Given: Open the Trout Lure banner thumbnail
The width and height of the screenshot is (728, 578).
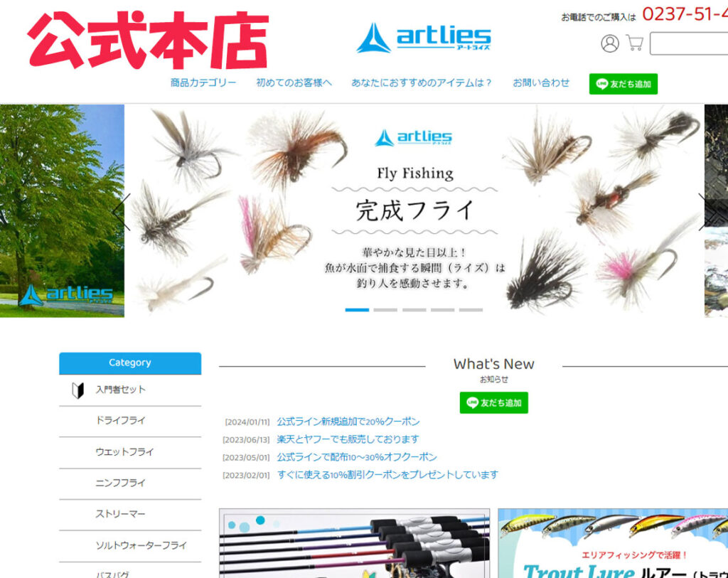Looking at the screenshot, I should pyautogui.click(x=612, y=543).
